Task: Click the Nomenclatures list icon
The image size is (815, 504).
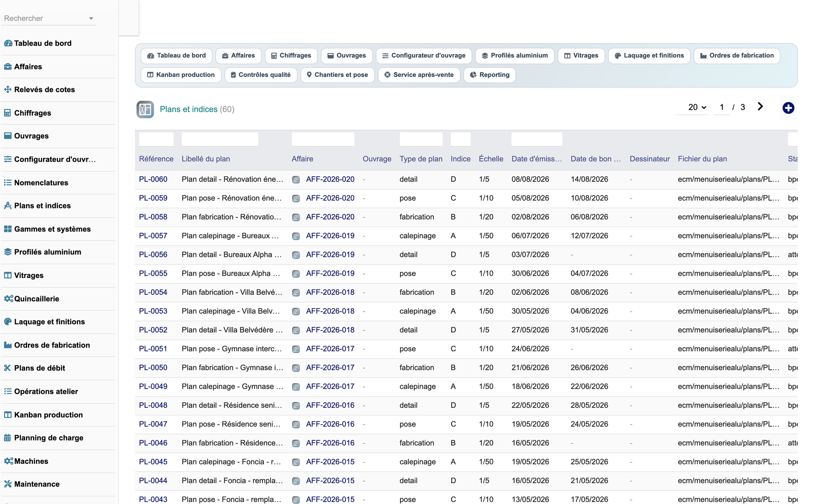Action: pyautogui.click(x=8, y=183)
